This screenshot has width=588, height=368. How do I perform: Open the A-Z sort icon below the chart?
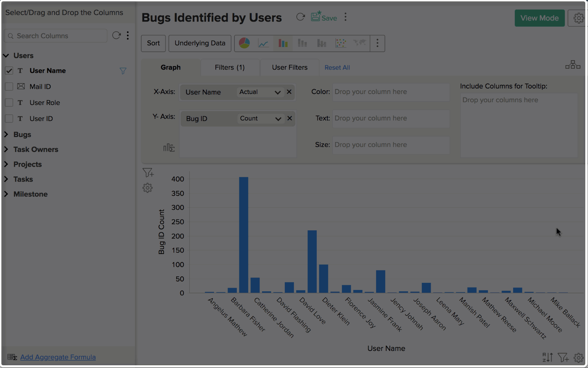coord(548,357)
